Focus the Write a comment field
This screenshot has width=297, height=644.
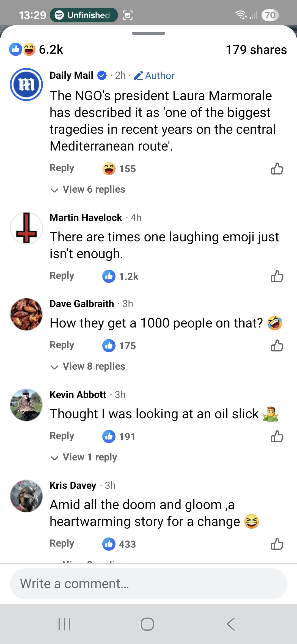[x=148, y=584]
